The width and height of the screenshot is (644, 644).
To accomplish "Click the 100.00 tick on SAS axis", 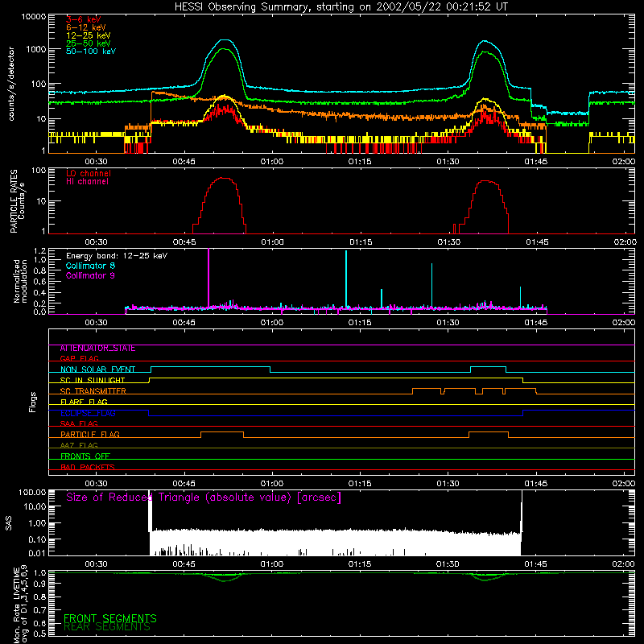I will point(32,492).
